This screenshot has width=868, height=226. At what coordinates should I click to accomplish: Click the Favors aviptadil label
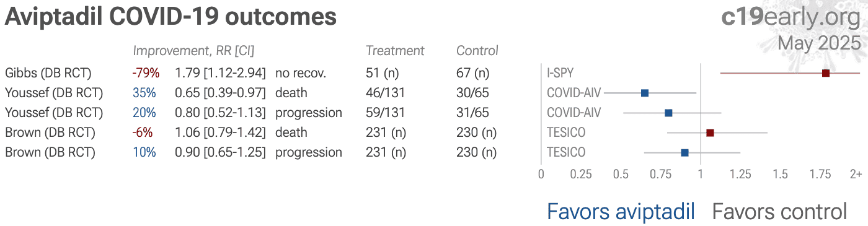(x=621, y=212)
